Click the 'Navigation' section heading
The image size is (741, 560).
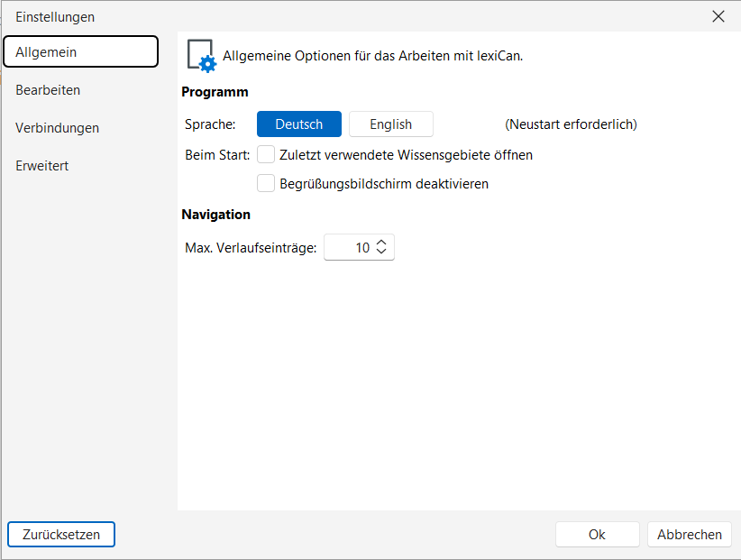(x=215, y=215)
